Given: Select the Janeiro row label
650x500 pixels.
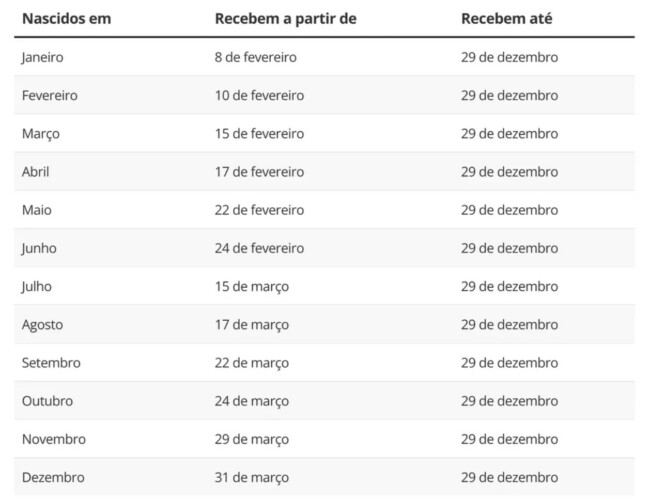Looking at the screenshot, I should click(42, 57).
